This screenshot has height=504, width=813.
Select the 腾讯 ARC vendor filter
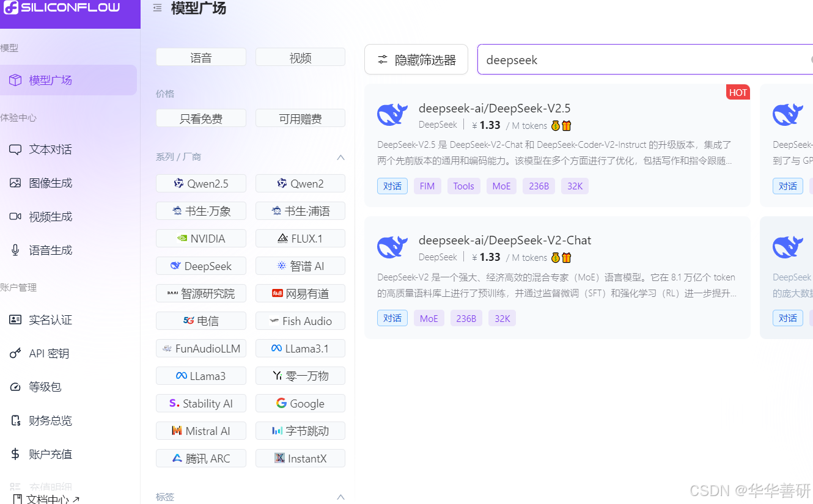click(201, 458)
